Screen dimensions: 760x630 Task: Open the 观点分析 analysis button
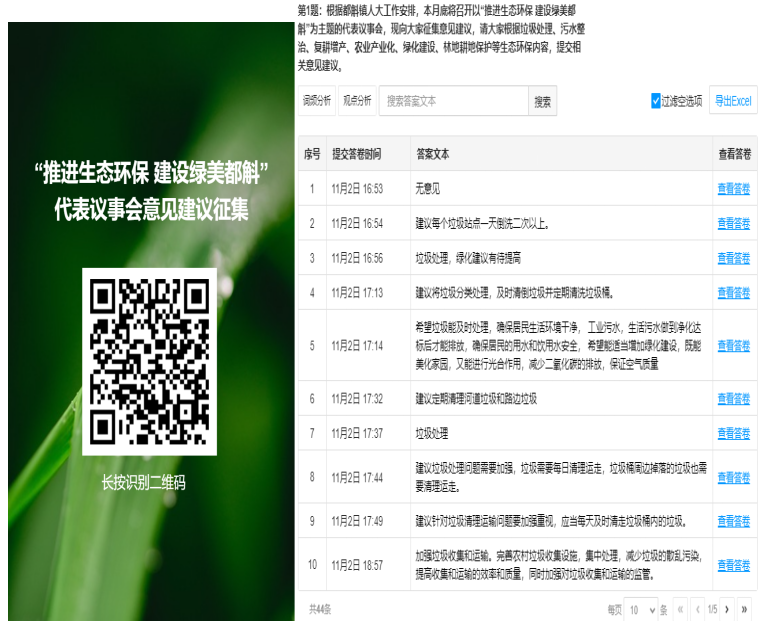tap(357, 101)
